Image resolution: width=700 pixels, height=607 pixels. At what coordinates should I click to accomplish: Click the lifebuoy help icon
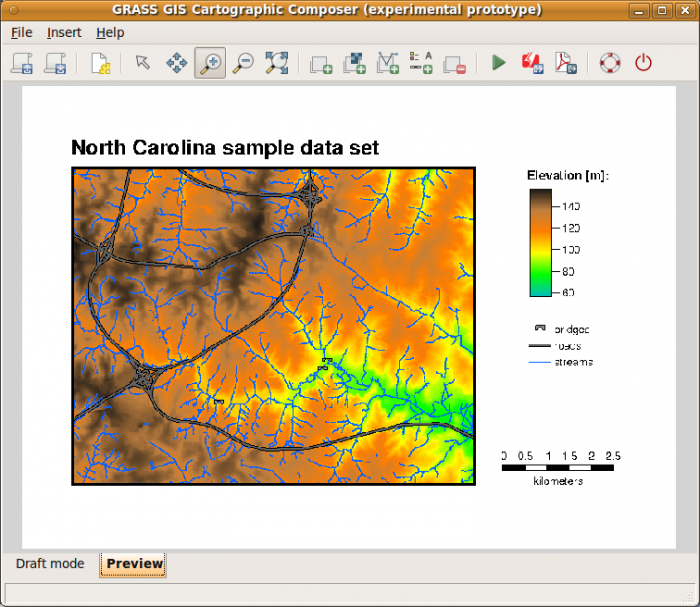click(x=609, y=63)
